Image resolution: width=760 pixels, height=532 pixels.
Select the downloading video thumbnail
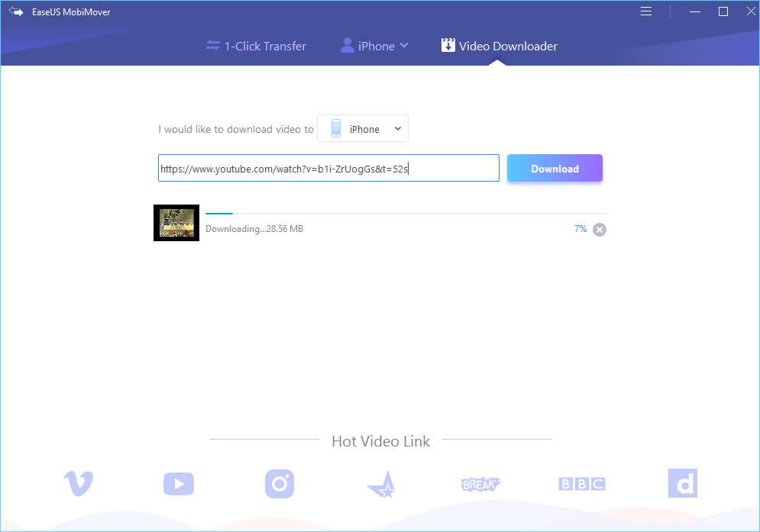point(176,222)
